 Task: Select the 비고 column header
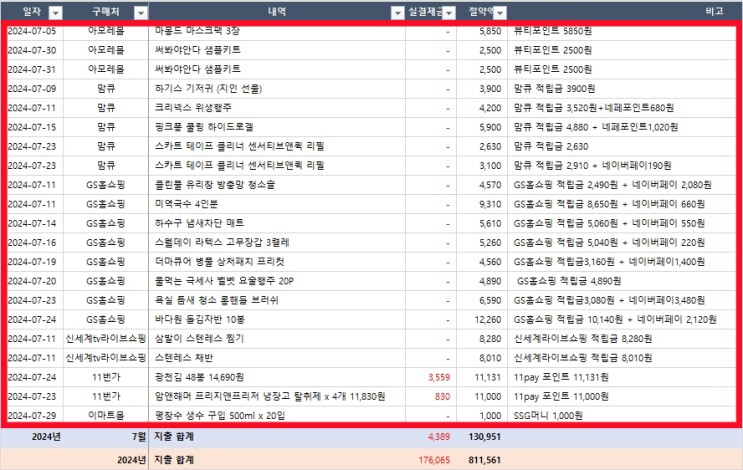tap(714, 11)
